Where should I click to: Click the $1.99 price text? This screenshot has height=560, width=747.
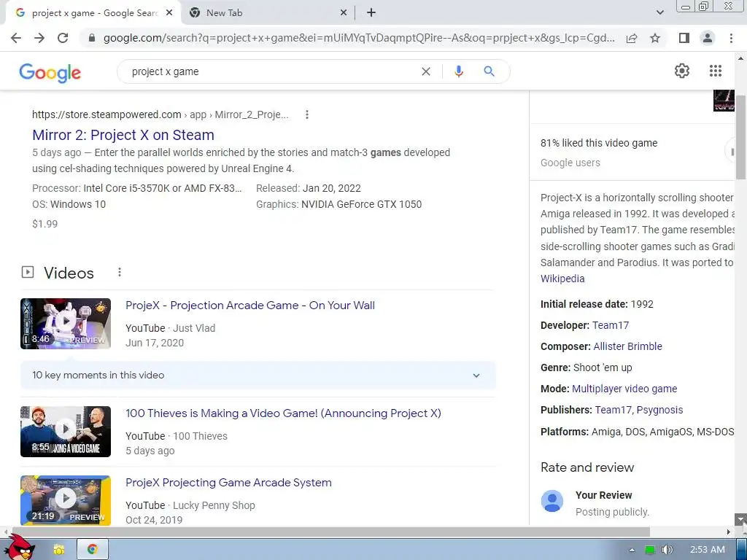coord(44,224)
